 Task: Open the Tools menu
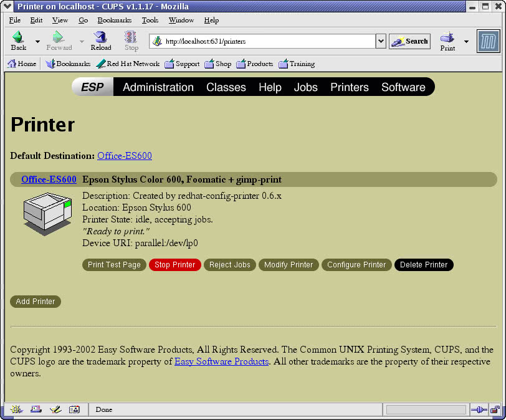coord(150,20)
